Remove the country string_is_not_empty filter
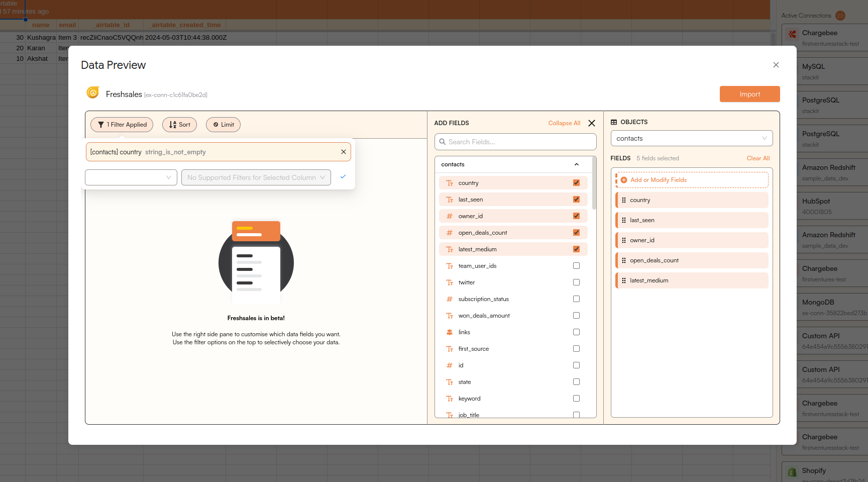868x482 pixels. pos(344,152)
